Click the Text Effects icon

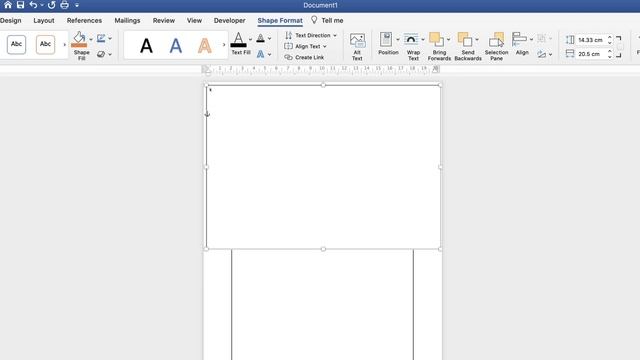point(260,54)
